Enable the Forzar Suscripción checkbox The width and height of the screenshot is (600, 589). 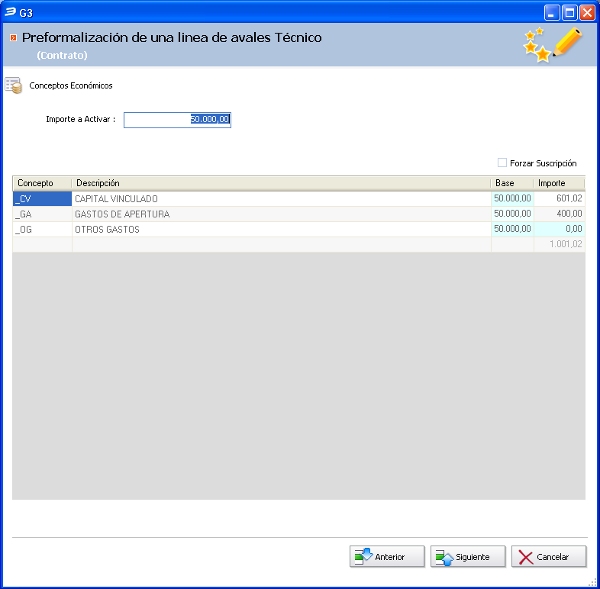coord(502,163)
